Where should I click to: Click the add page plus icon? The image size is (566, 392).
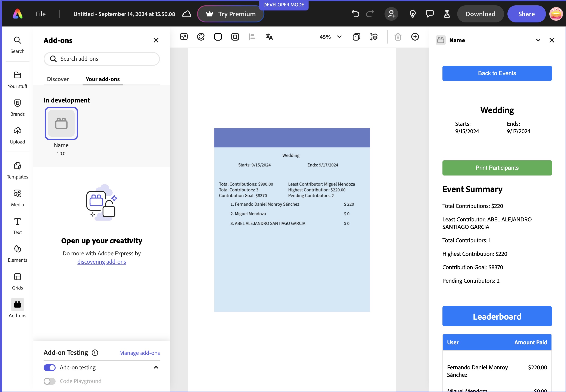click(415, 37)
